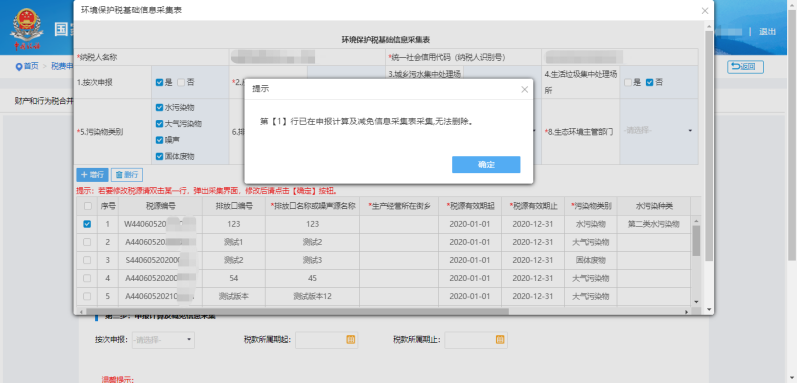Viewport: 797px width, 384px height.
Task: Click the 返回 button
Action: [745, 67]
